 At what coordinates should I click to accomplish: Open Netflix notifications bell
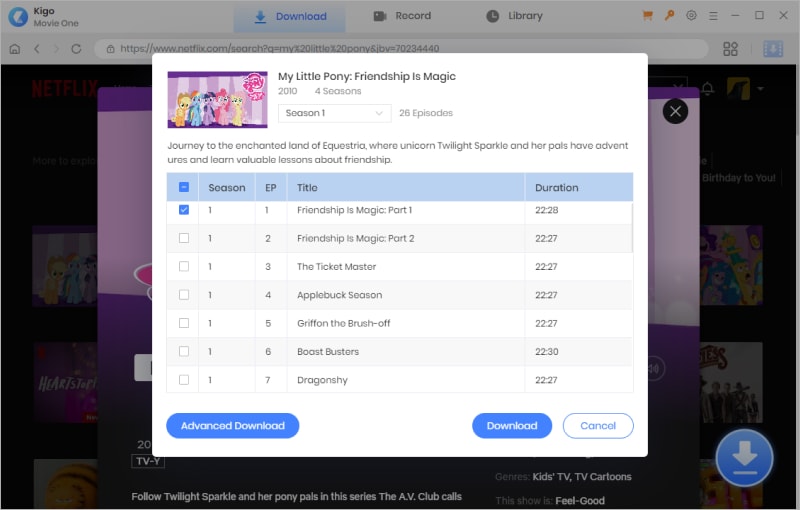[708, 89]
